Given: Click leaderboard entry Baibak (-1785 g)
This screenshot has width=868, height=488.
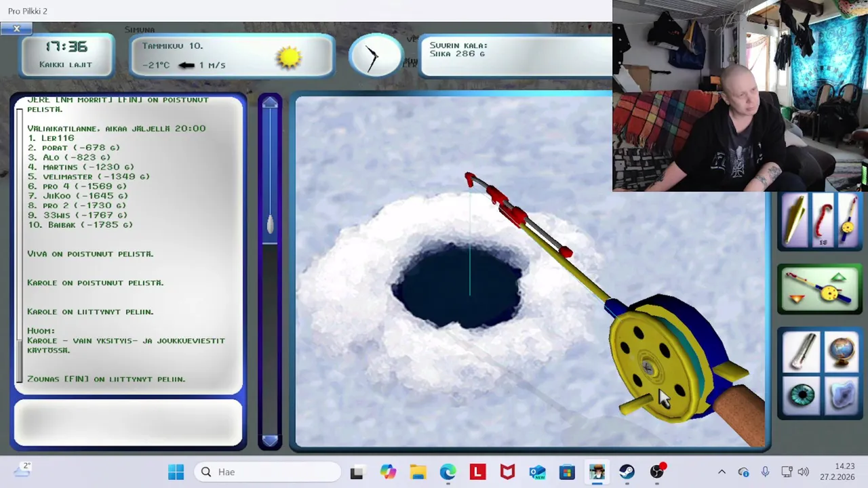Looking at the screenshot, I should coord(80,224).
